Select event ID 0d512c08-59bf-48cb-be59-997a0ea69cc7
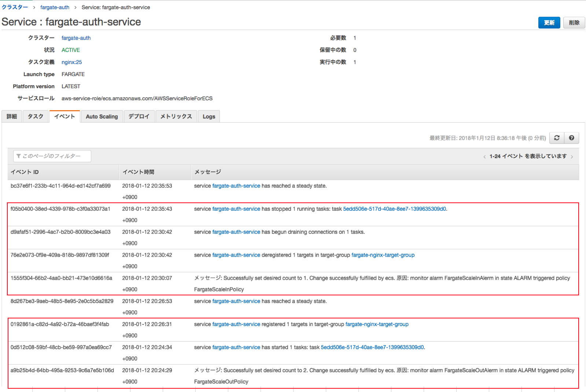Viewport: 586px width, 392px height. [x=61, y=347]
